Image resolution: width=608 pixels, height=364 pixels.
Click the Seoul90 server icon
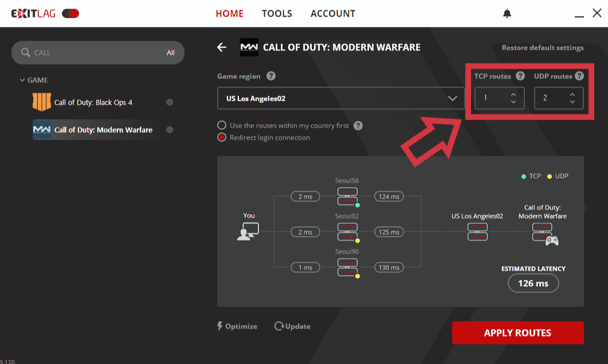348,267
